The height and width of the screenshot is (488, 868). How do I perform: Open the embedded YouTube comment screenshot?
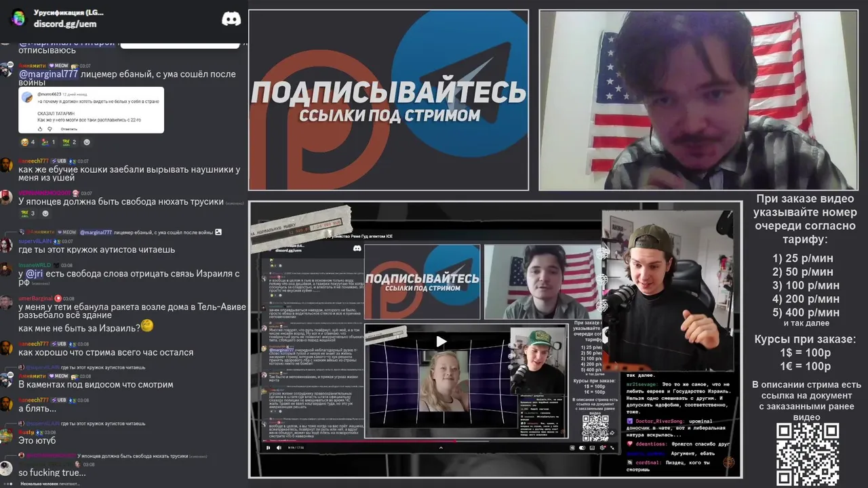(91, 109)
